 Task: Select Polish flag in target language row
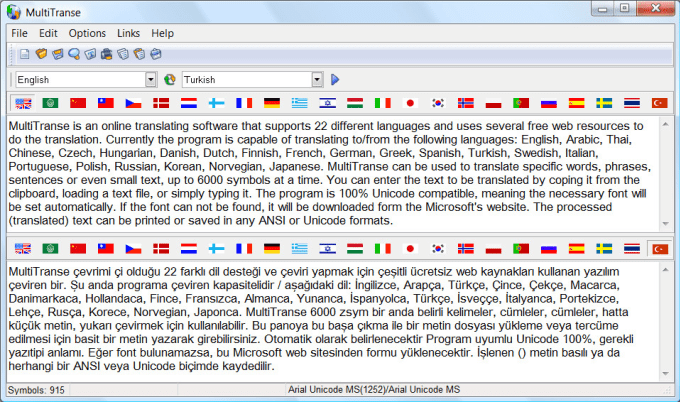tap(494, 249)
